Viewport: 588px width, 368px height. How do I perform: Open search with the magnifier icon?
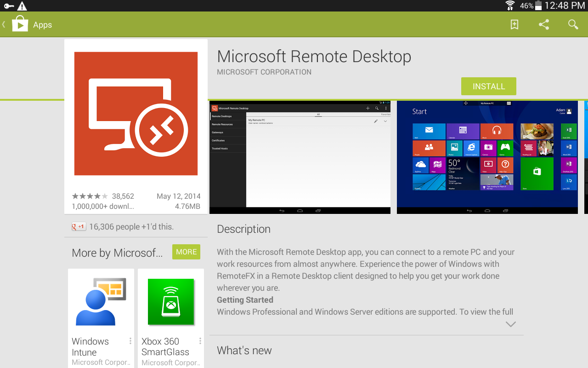tap(573, 25)
